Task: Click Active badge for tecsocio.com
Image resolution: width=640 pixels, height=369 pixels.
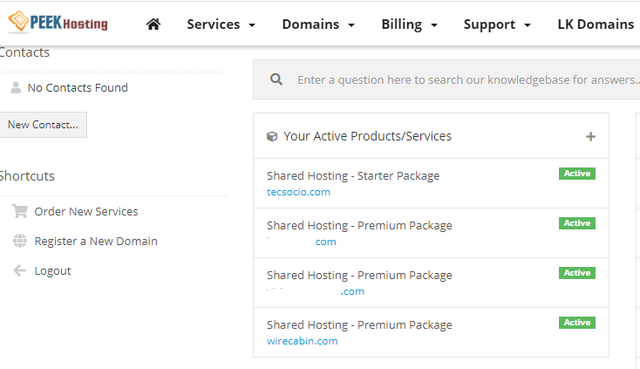Action: (x=577, y=173)
